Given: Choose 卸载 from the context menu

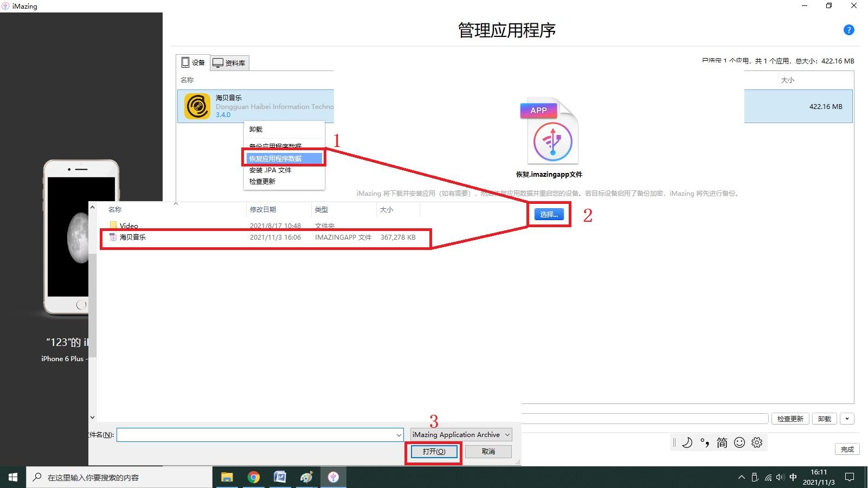Looking at the screenshot, I should click(x=256, y=129).
